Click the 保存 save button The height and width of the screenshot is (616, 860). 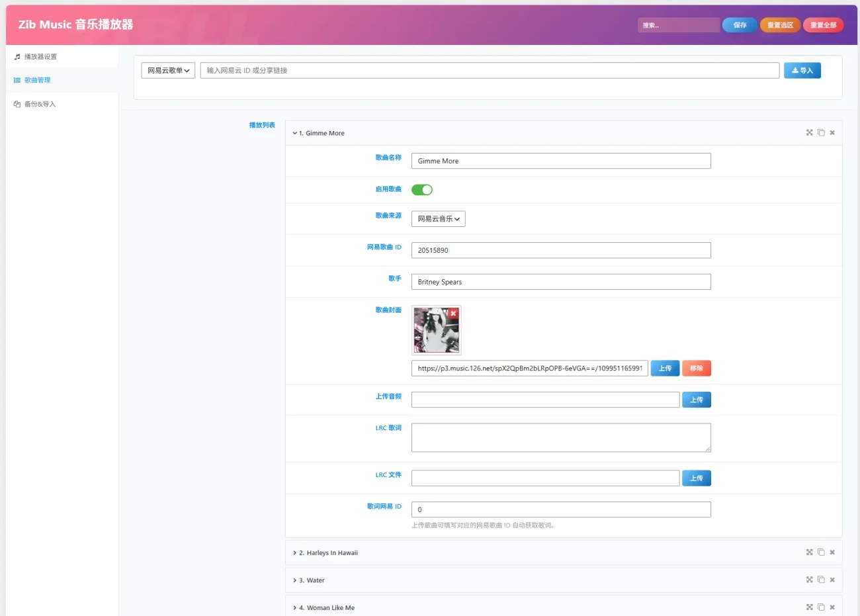point(740,25)
